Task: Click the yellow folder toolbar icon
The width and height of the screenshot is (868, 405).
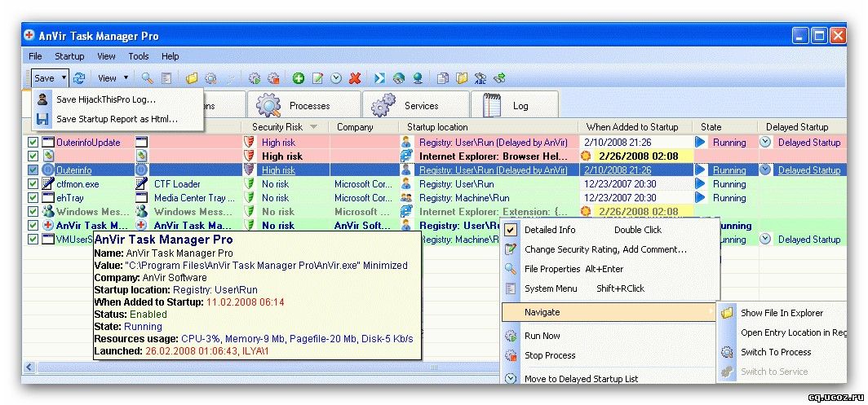Action: 192,78
